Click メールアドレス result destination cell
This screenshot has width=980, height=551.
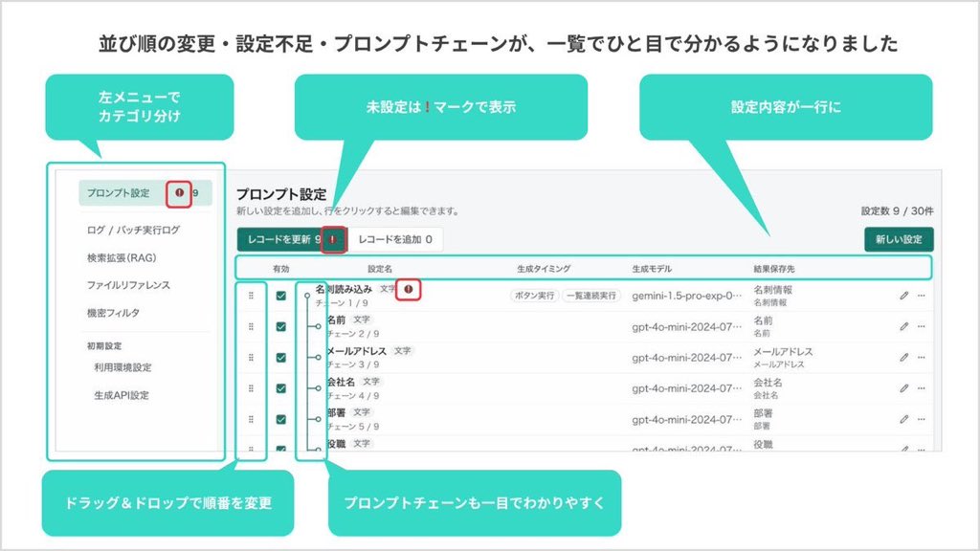point(783,358)
